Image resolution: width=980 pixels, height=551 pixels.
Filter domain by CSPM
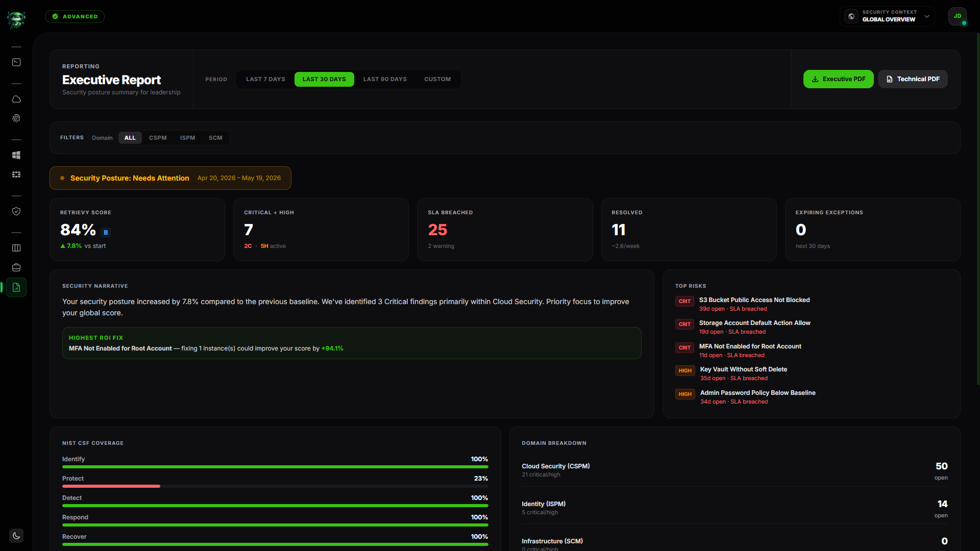(x=158, y=138)
